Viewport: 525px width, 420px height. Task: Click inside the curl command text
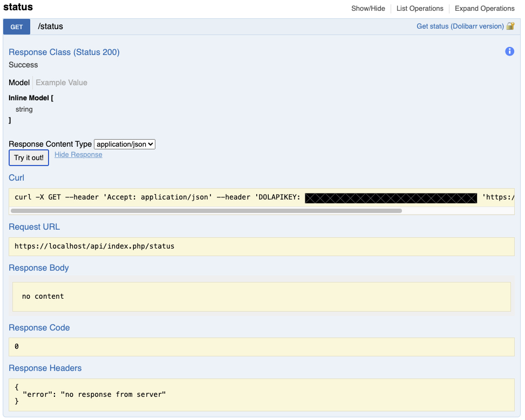(156, 197)
